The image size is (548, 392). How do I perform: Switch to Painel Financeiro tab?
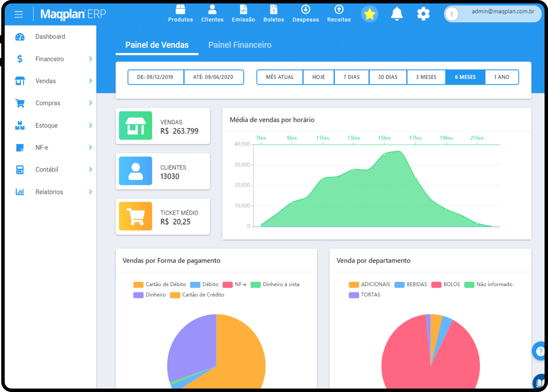point(240,45)
